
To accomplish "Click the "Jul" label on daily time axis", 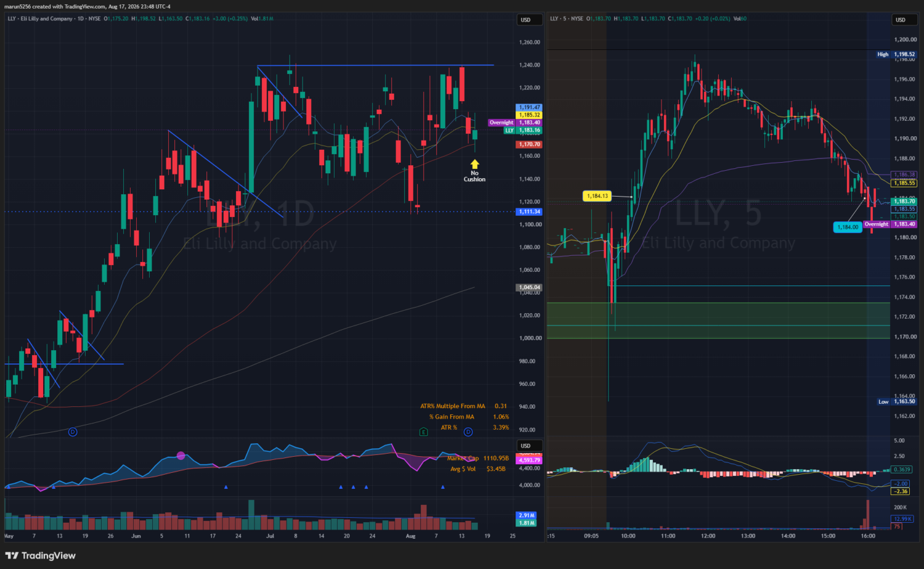I will (270, 536).
